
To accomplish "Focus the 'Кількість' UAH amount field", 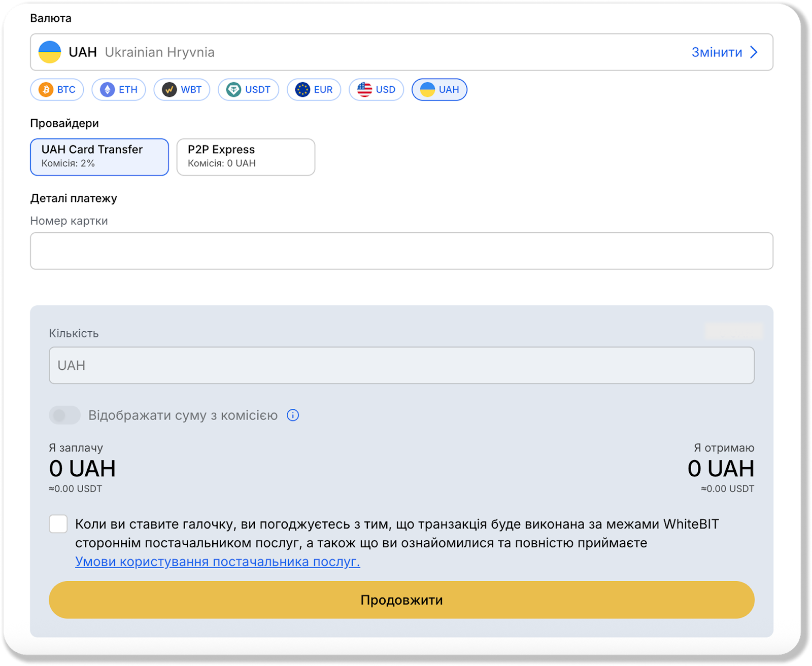I will pos(401,365).
